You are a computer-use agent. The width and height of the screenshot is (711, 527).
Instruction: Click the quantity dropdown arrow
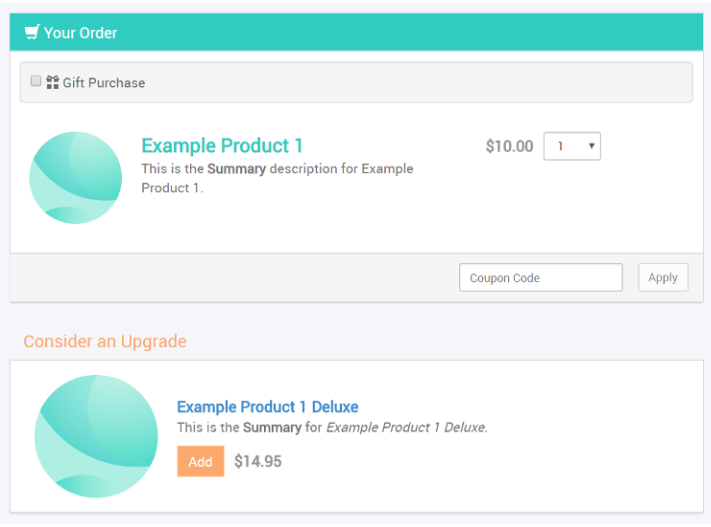tap(591, 146)
